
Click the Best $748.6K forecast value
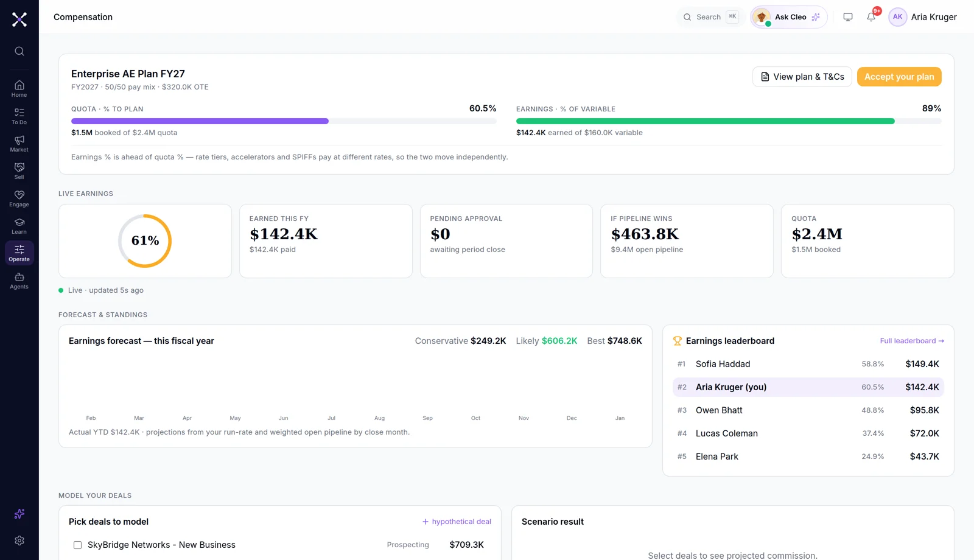point(615,341)
